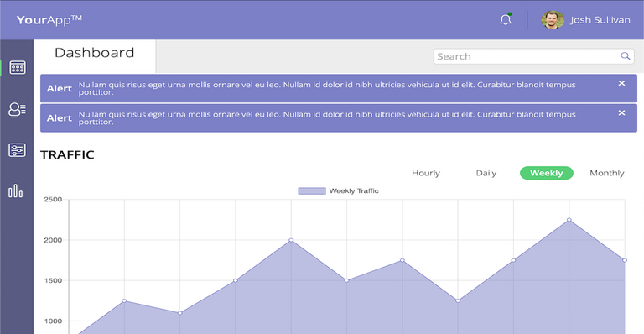This screenshot has height=334, width=644.
Task: Click the 2000 axis label
Action: pyautogui.click(x=53, y=240)
